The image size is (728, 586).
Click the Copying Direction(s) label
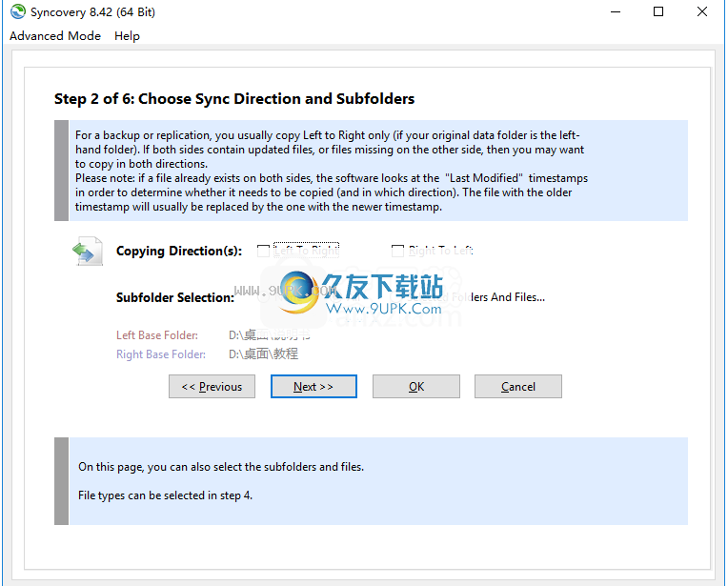(x=179, y=251)
